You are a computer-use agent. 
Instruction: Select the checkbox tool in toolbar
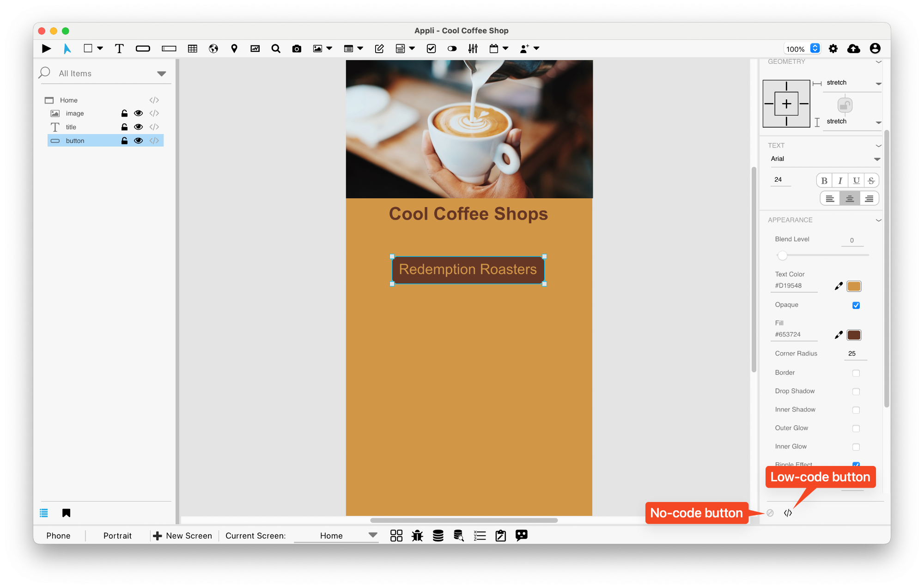(432, 49)
